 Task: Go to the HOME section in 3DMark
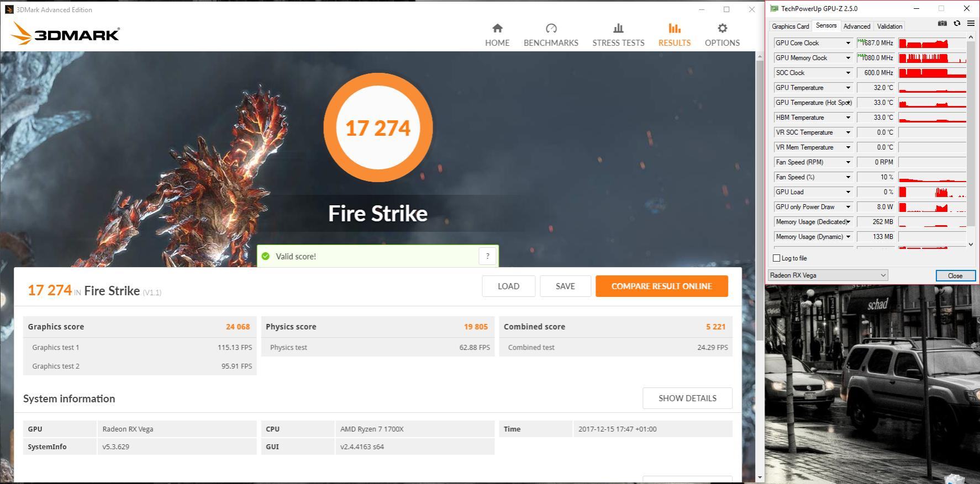pyautogui.click(x=497, y=35)
